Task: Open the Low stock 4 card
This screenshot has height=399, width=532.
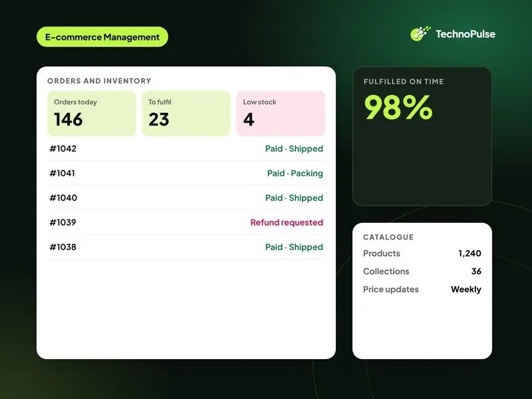Action: point(281,113)
